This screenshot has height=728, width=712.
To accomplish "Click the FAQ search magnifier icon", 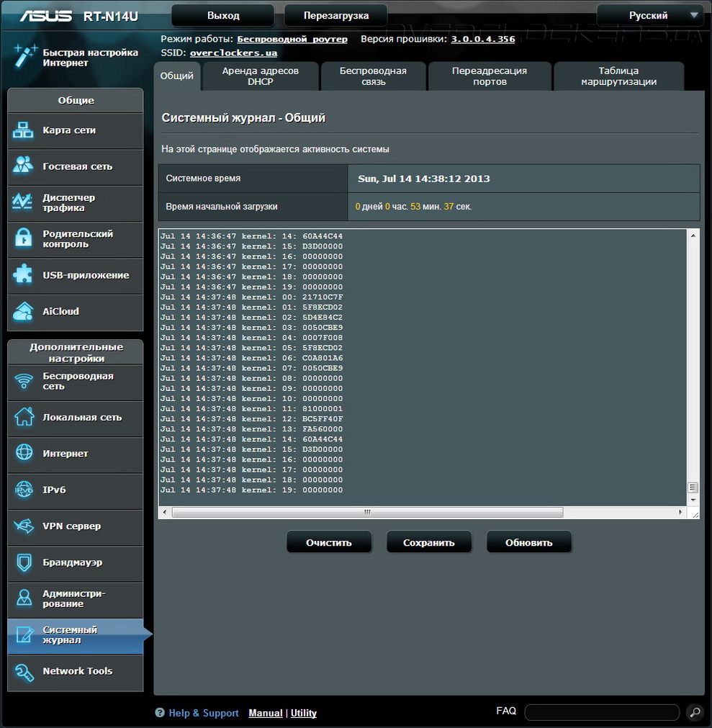I will 694,712.
